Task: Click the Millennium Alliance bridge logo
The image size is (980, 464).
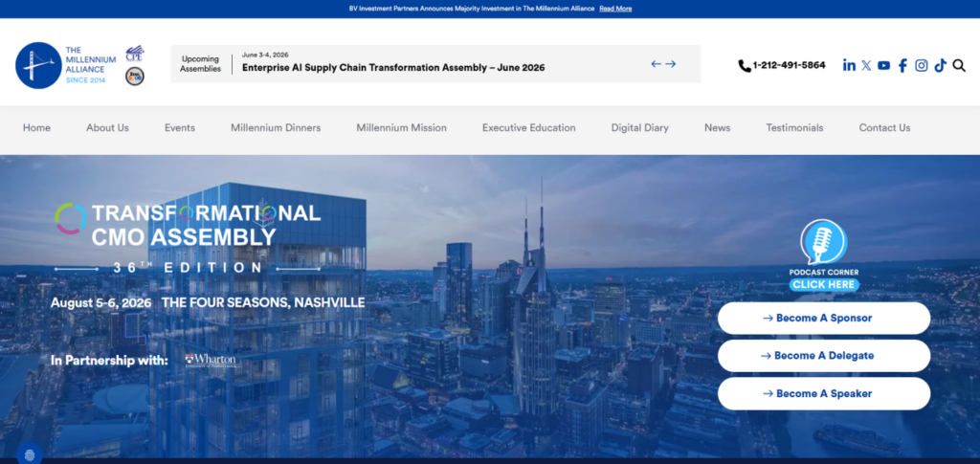Action: (x=38, y=65)
